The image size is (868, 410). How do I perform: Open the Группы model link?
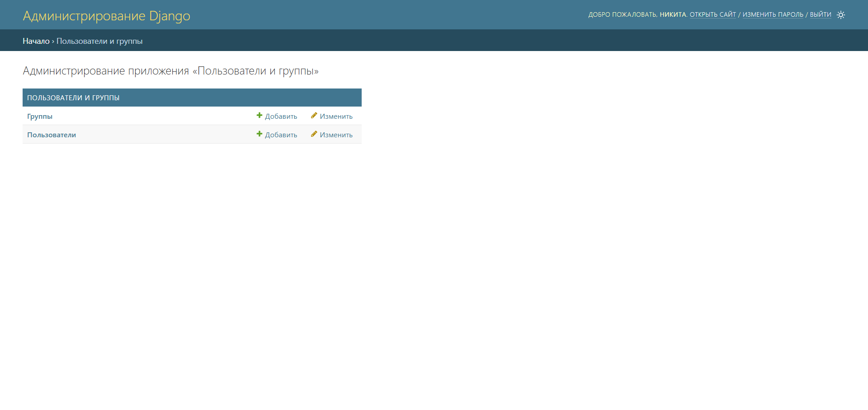coord(40,116)
